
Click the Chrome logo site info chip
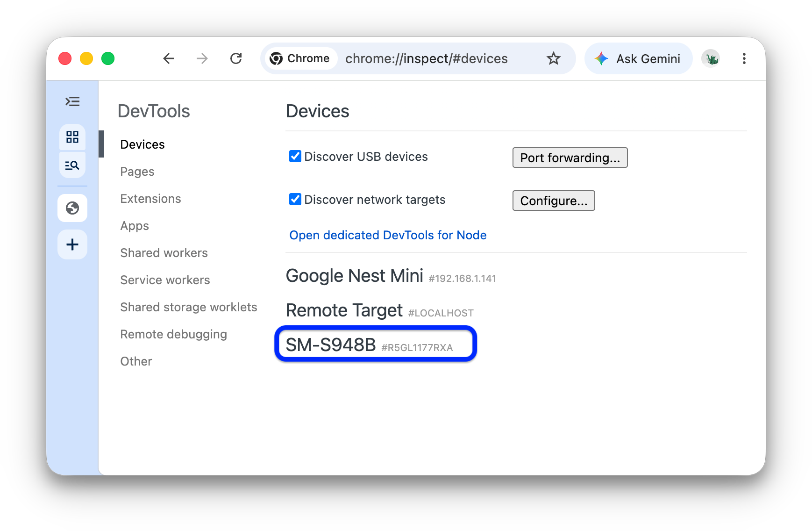pos(300,58)
